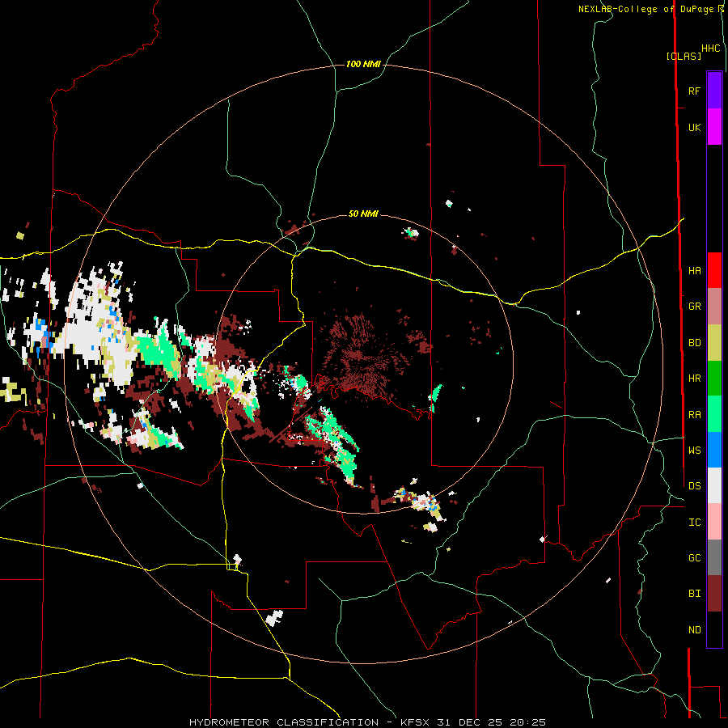This screenshot has width=728, height=728.
Task: Click the HR legend label
Action: [x=694, y=379]
